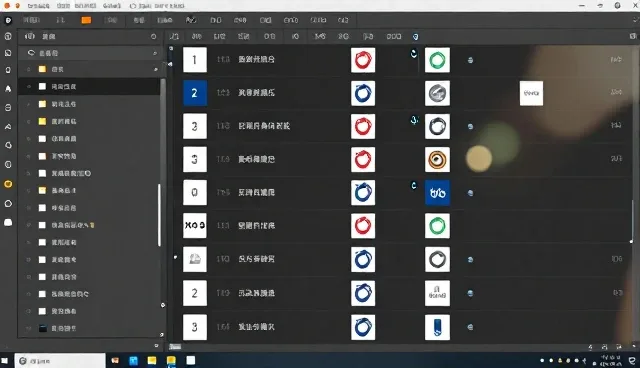
Task: Open the white thumbnail right of the gray circle
Action: coord(531,93)
